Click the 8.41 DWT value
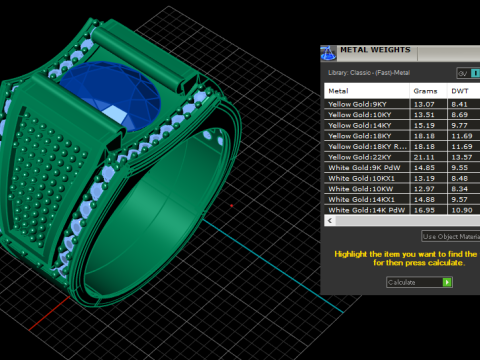480x360 pixels. tap(459, 104)
